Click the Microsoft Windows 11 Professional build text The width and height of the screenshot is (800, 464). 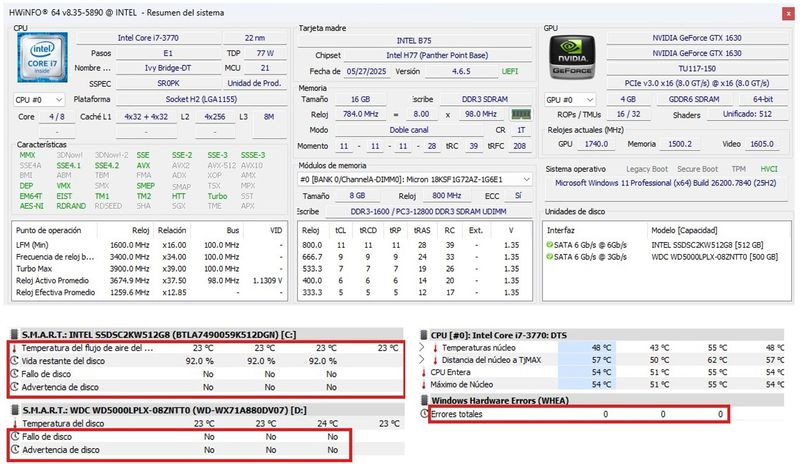pyautogui.click(x=666, y=183)
